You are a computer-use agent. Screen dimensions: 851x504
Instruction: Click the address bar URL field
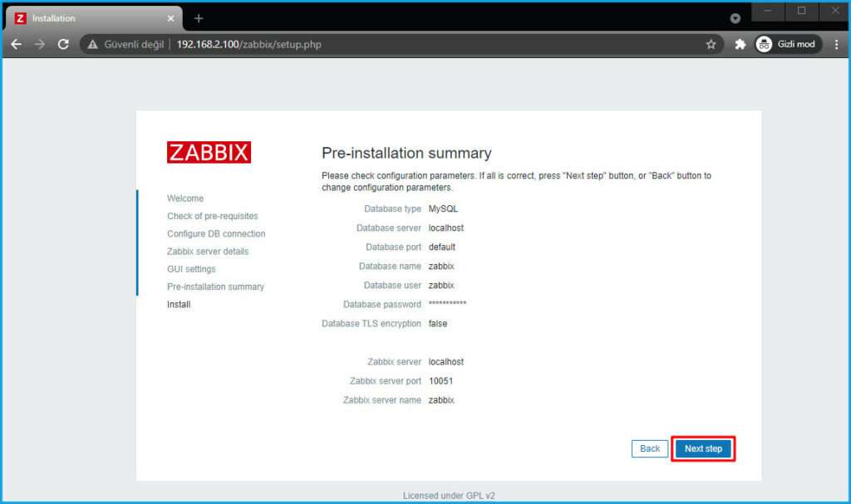[x=402, y=45]
